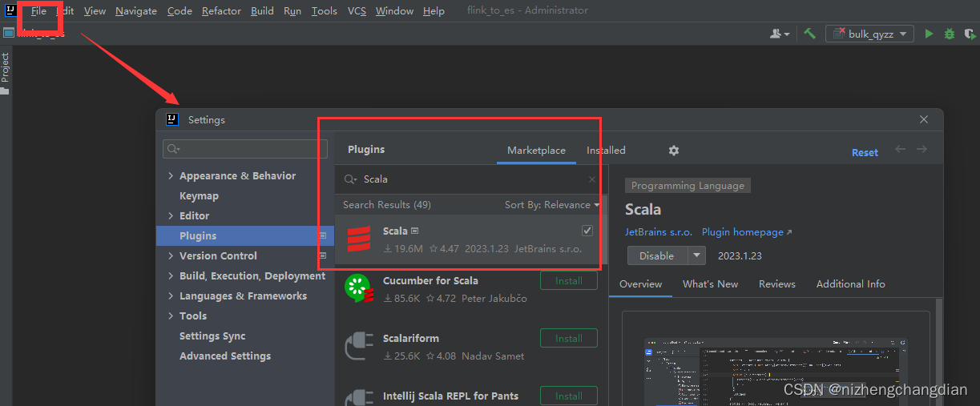Image resolution: width=980 pixels, height=406 pixels.
Task: Open the bulk_qyzz run configuration dropdown
Action: pyautogui.click(x=870, y=34)
